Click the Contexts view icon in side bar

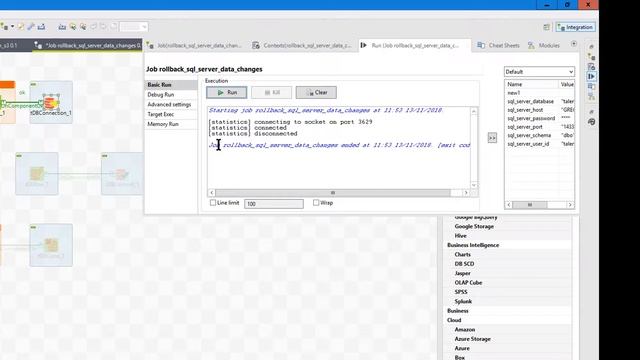[x=591, y=67]
